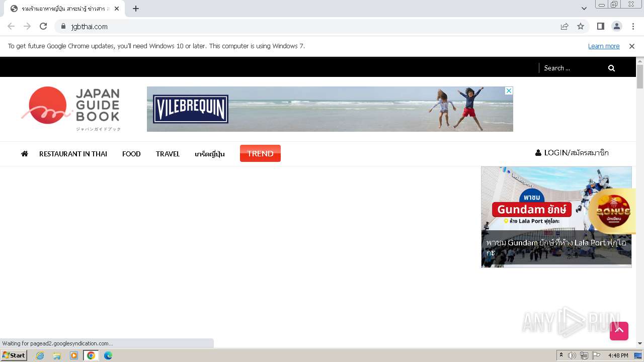The width and height of the screenshot is (644, 362).
Task: Click the page vertical scrollbar thumb
Action: tap(640, 76)
